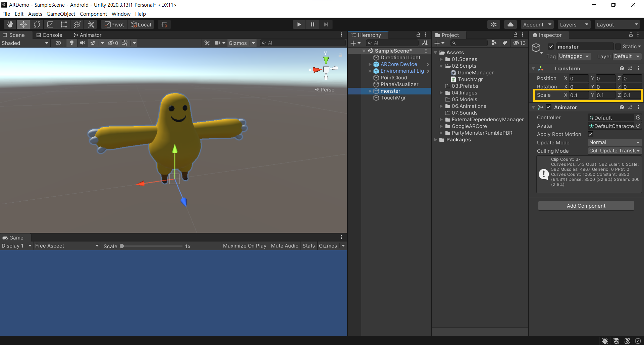Screen dimensions: 644x345
Task: Select the Rect tool
Action: point(64,24)
